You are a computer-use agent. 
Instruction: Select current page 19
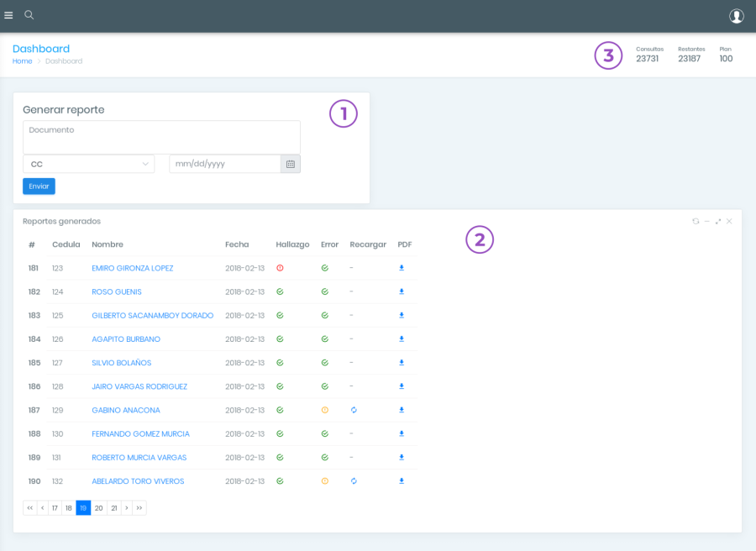pos(83,507)
